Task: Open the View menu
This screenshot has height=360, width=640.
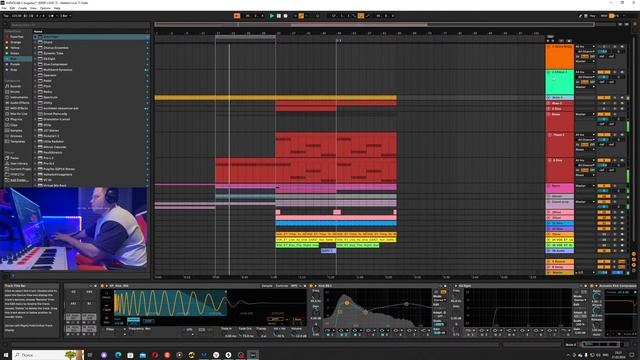Action: pos(33,8)
